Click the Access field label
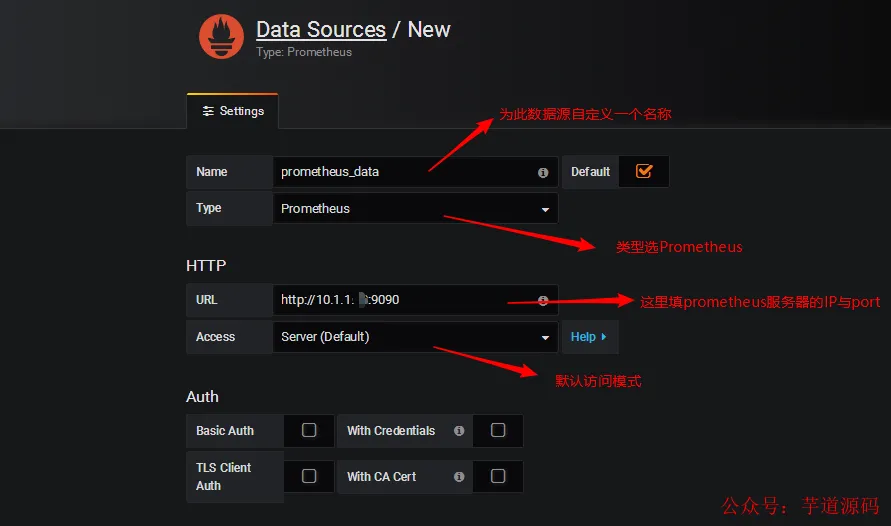This screenshot has width=891, height=526. [215, 337]
